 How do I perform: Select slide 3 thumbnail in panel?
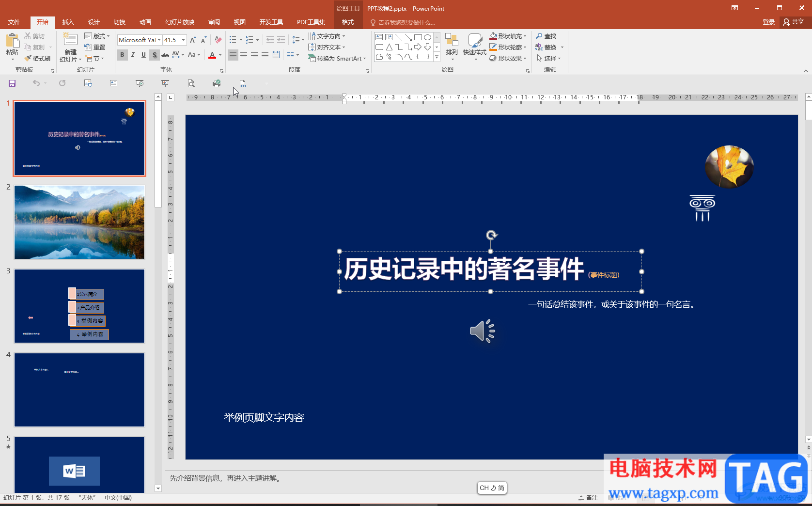(79, 306)
